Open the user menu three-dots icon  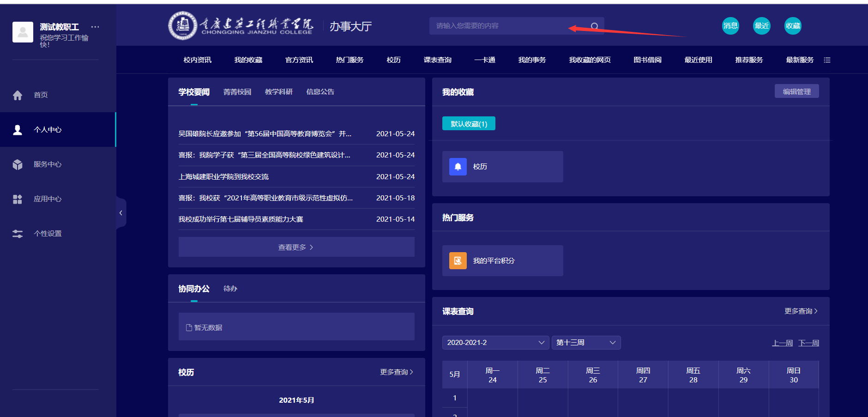click(95, 27)
